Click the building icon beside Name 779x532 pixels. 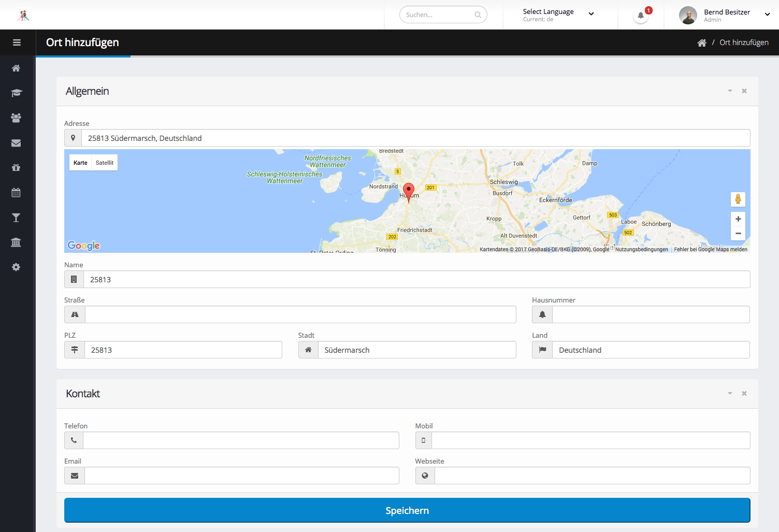[74, 279]
